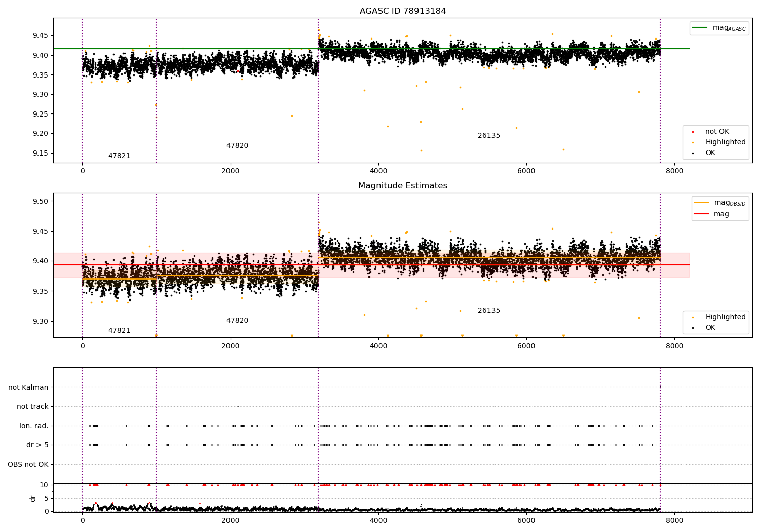
Task: Click the y tick "9.45" on the top plot
Action: coord(41,36)
